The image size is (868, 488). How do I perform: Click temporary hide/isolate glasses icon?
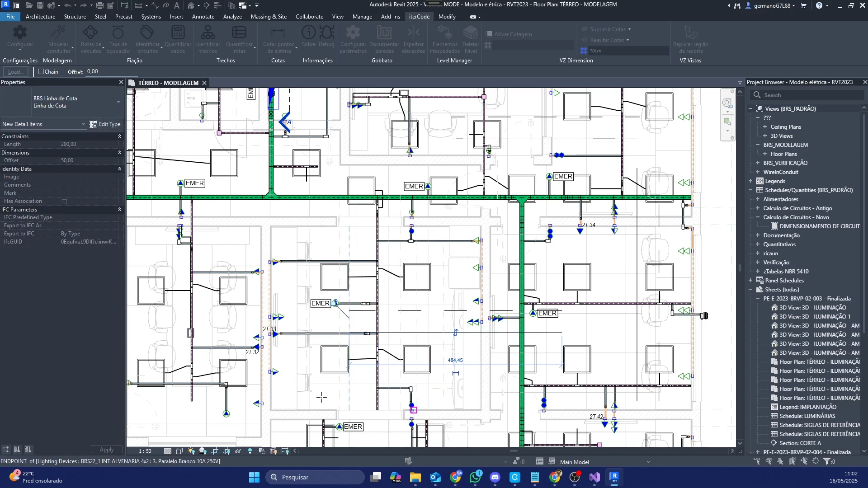[x=238, y=451]
